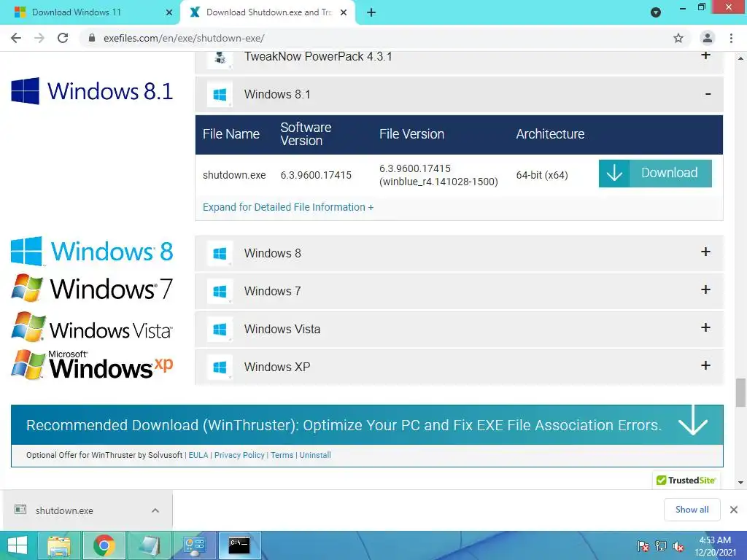Image resolution: width=747 pixels, height=560 pixels.
Task: Open the control panel taskbar app
Action: 194,545
